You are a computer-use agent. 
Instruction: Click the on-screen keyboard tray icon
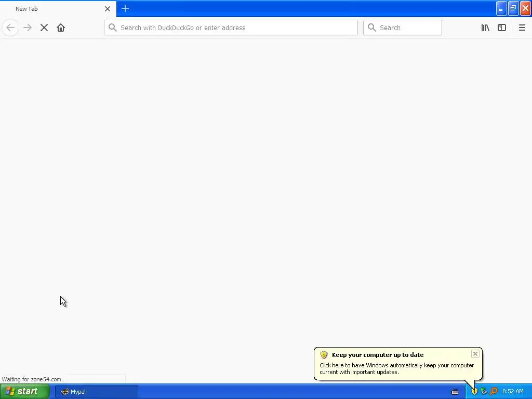coord(455,392)
